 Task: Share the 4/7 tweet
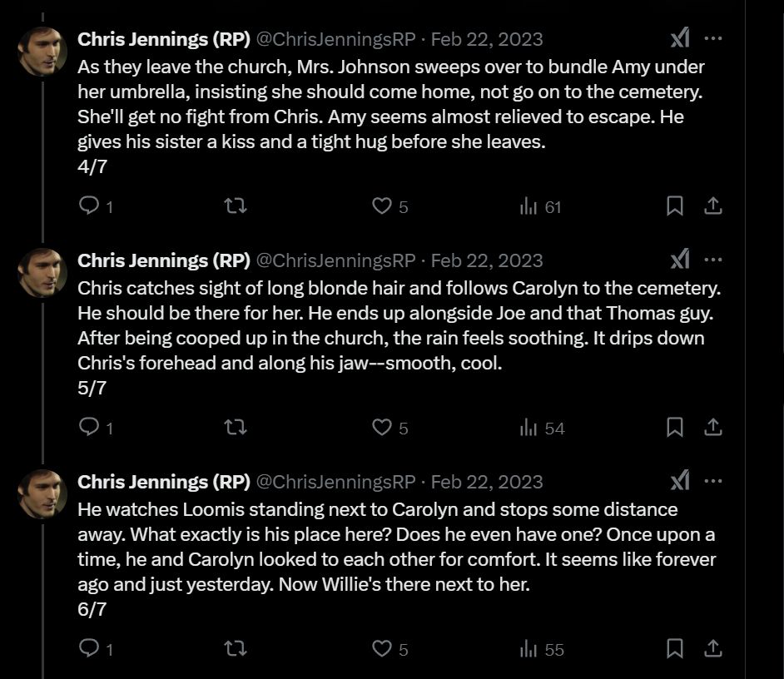[x=713, y=206]
